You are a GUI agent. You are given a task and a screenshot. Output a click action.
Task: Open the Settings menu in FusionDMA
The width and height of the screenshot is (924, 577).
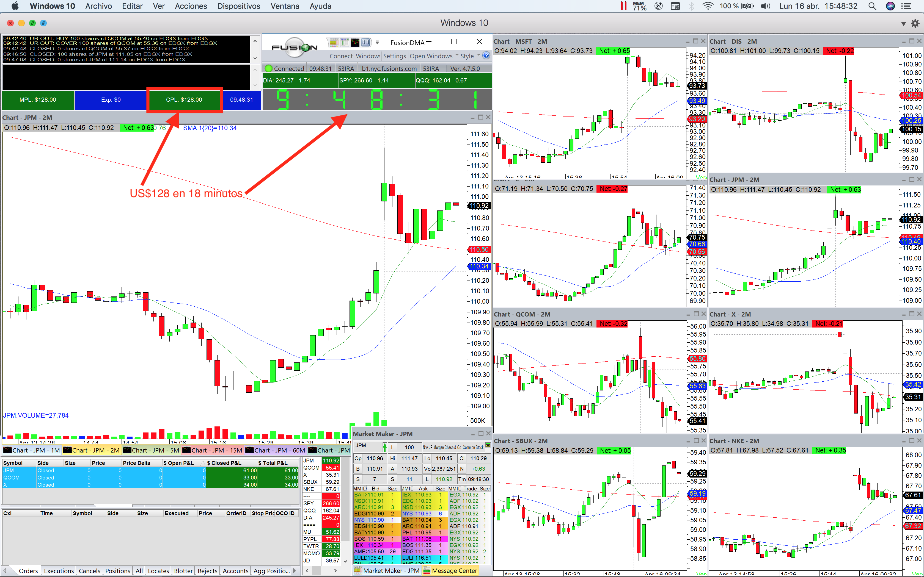394,56
